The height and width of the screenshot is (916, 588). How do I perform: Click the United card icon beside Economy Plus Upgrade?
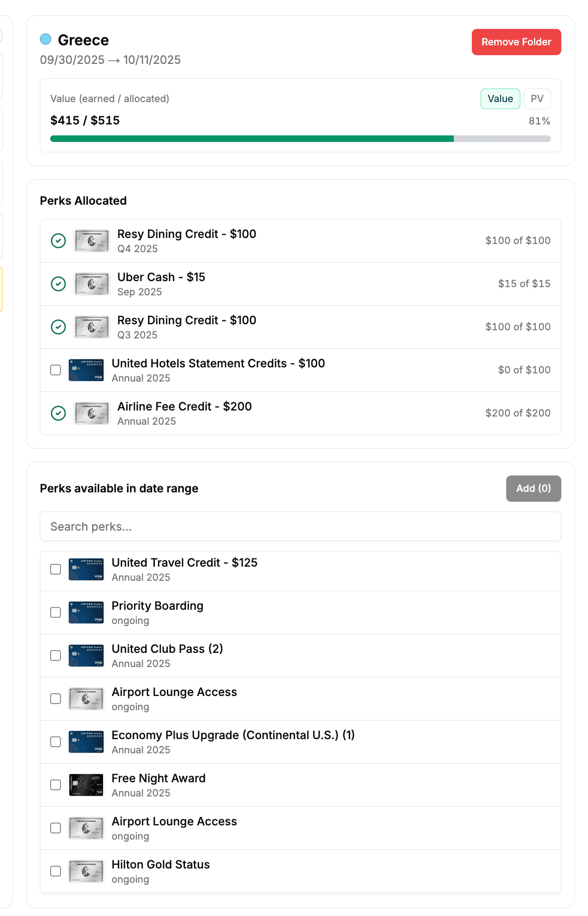pos(86,741)
